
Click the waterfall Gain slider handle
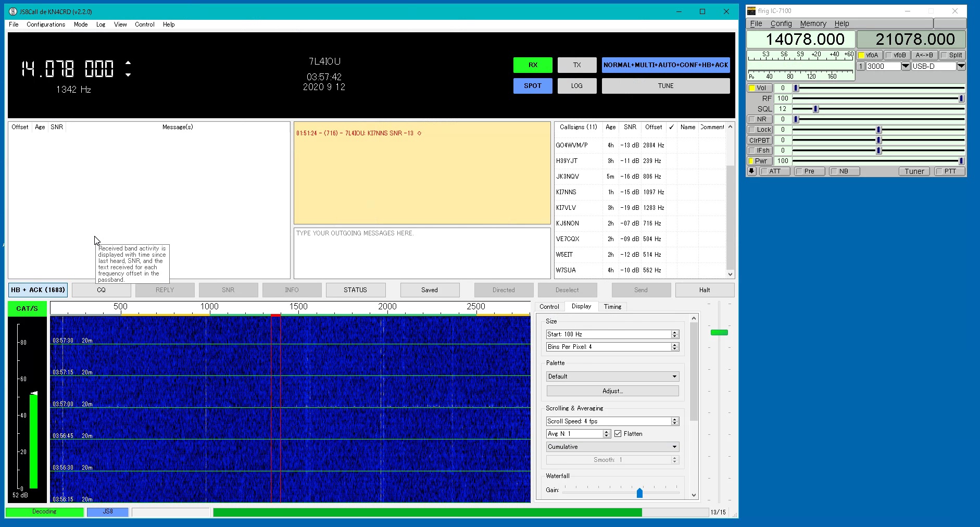point(639,493)
